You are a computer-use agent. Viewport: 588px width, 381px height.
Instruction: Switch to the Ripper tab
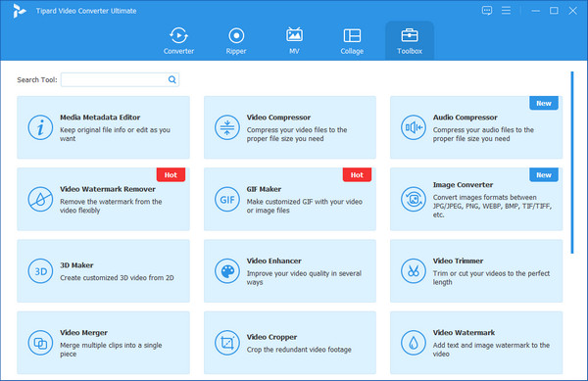point(236,41)
